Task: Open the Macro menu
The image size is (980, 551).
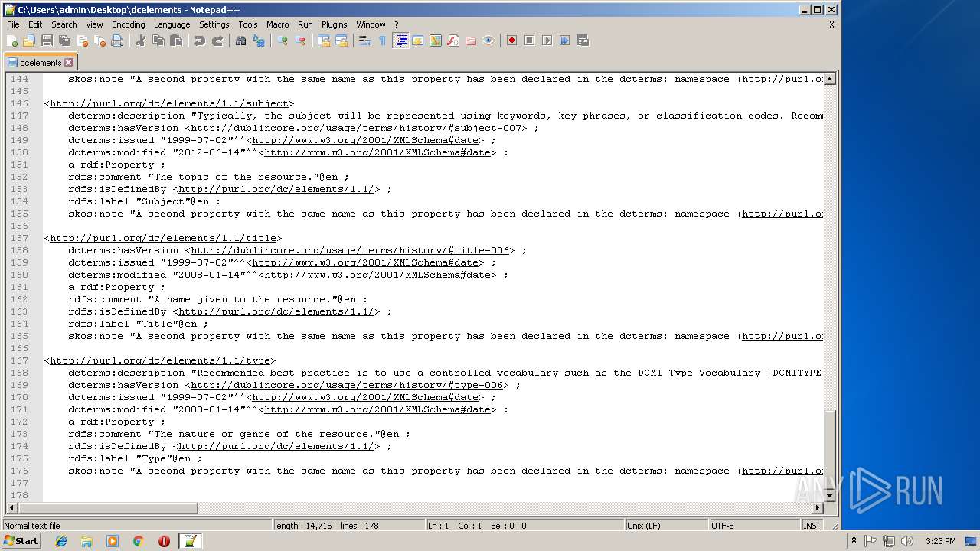Action: click(277, 24)
